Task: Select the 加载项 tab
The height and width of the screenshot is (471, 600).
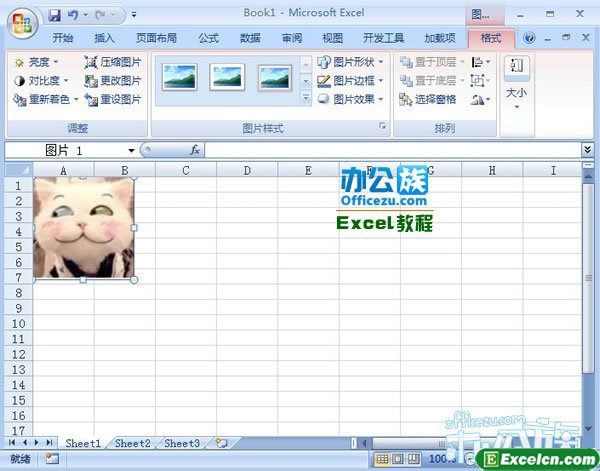Action: 440,38
